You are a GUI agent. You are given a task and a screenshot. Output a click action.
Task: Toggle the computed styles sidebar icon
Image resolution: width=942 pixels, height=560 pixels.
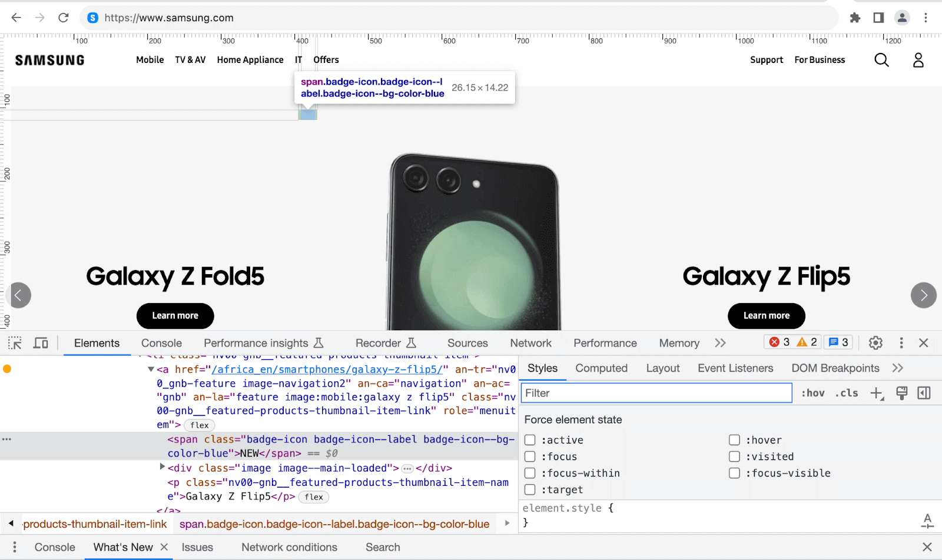pos(924,394)
